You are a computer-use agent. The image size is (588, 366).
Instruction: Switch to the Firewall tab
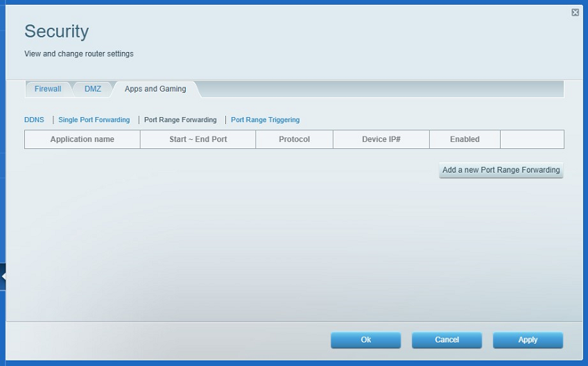(48, 89)
